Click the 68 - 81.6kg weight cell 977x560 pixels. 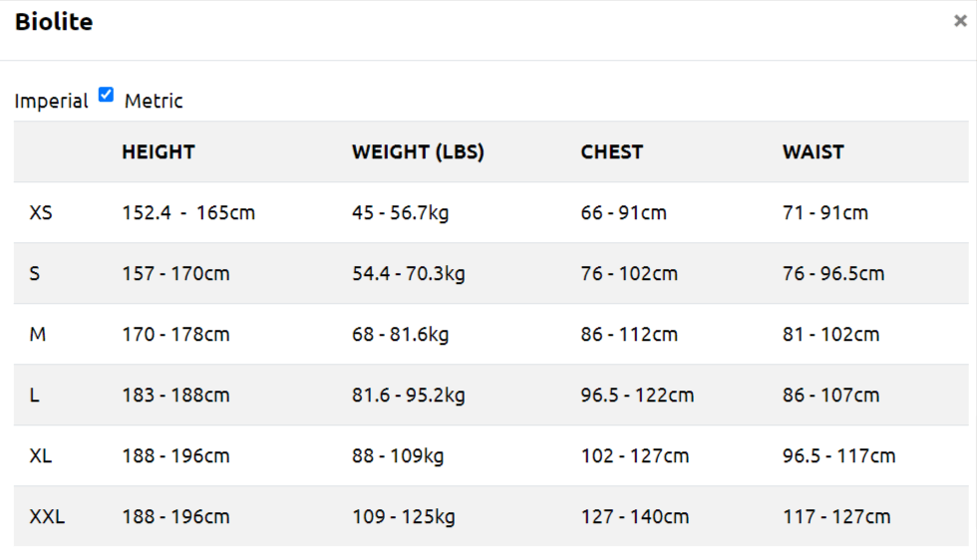point(400,334)
